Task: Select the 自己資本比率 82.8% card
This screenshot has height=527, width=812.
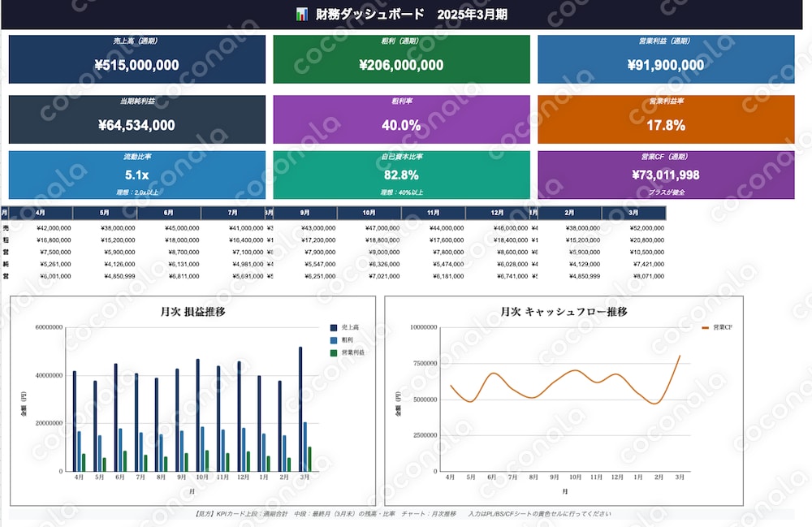Action: [x=401, y=175]
